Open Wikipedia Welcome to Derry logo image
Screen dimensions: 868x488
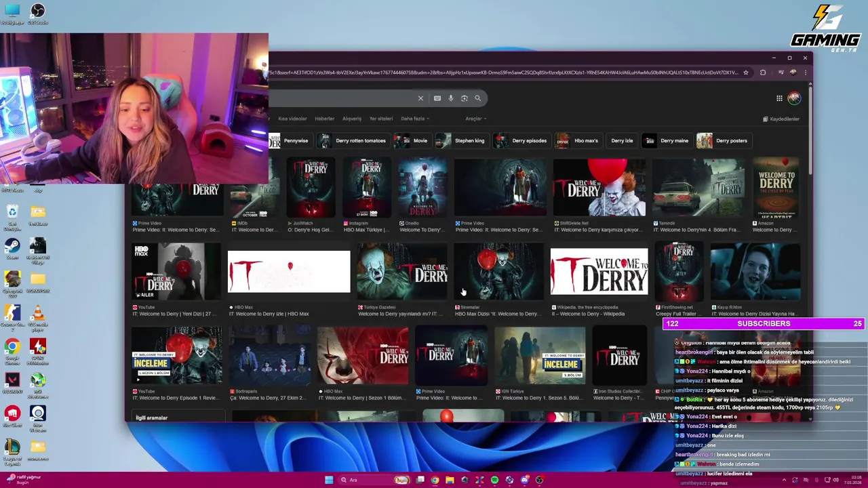[x=599, y=271]
